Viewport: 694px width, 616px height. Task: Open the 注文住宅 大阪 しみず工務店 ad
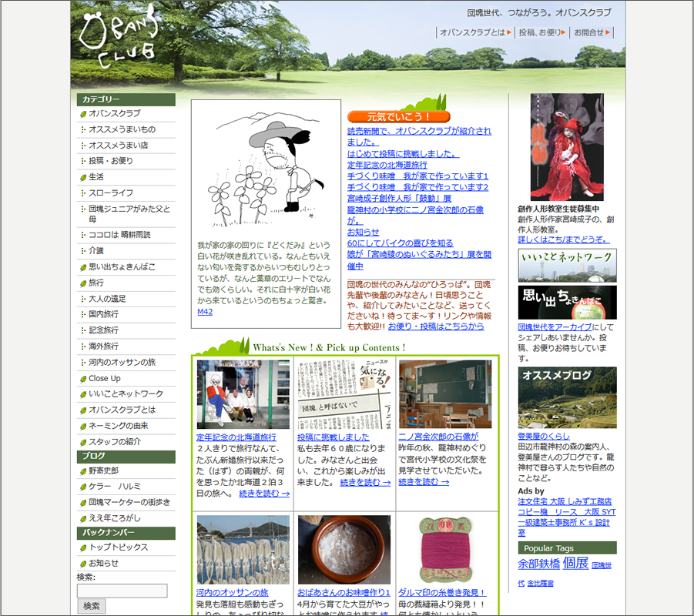[565, 501]
